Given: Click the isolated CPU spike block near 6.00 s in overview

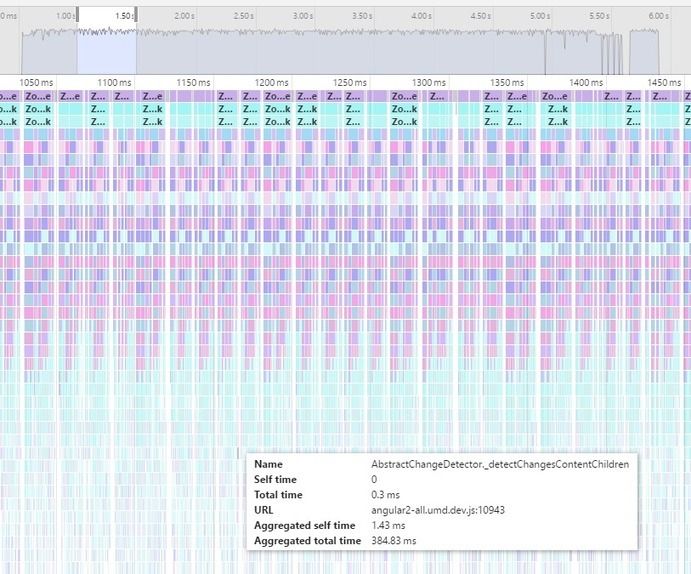Looking at the screenshot, I should 644,52.
